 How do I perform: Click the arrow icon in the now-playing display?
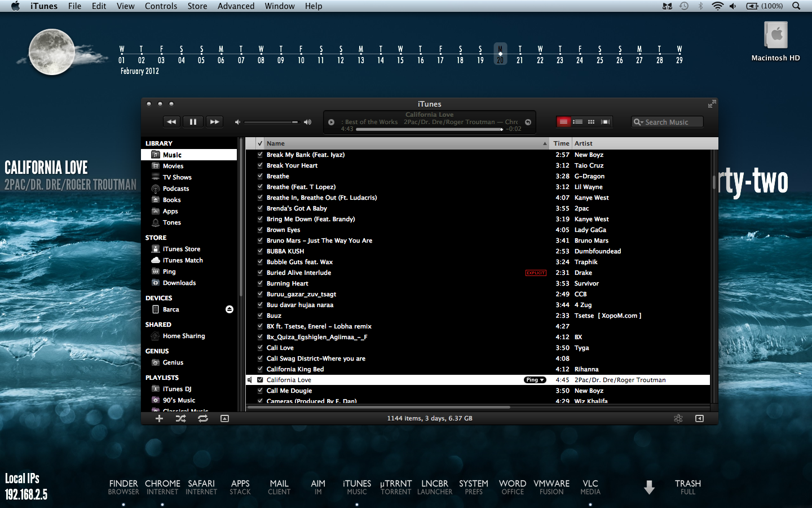click(528, 122)
